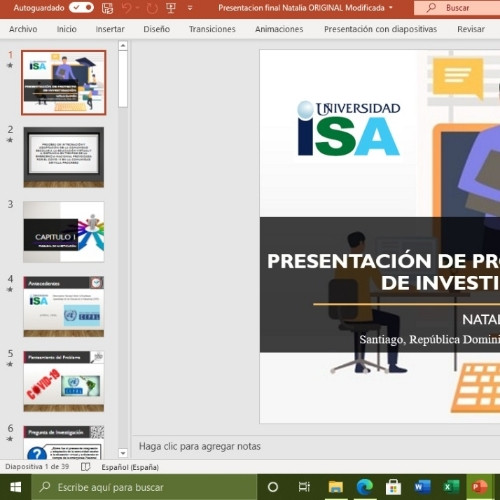Open File Explorer from taskbar

(335, 487)
